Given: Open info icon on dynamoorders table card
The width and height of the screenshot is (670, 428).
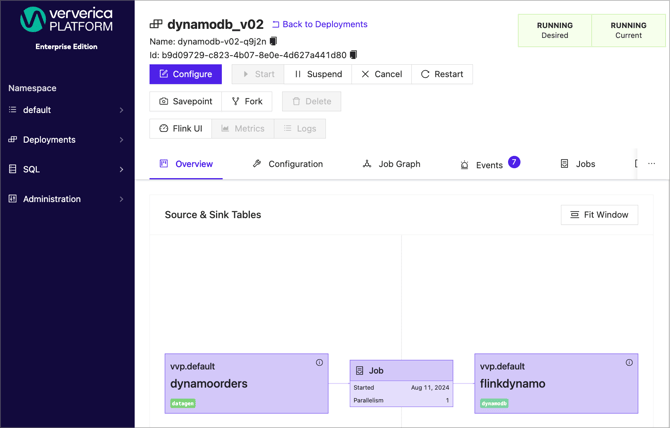Looking at the screenshot, I should pyautogui.click(x=319, y=363).
